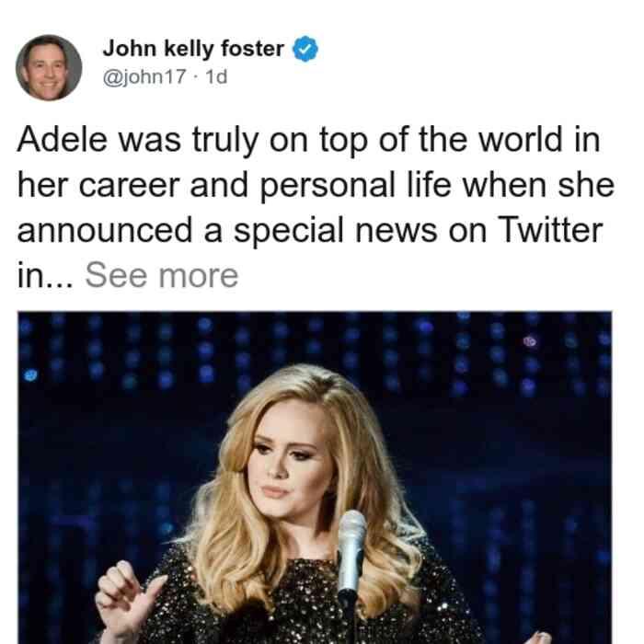The image size is (644, 644).
Task: Click the post text about Adele
Action: coord(316,207)
